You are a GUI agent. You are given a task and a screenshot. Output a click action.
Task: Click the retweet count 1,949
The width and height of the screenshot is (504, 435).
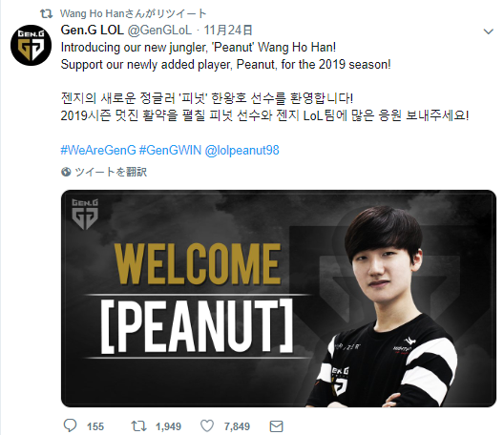[168, 426]
